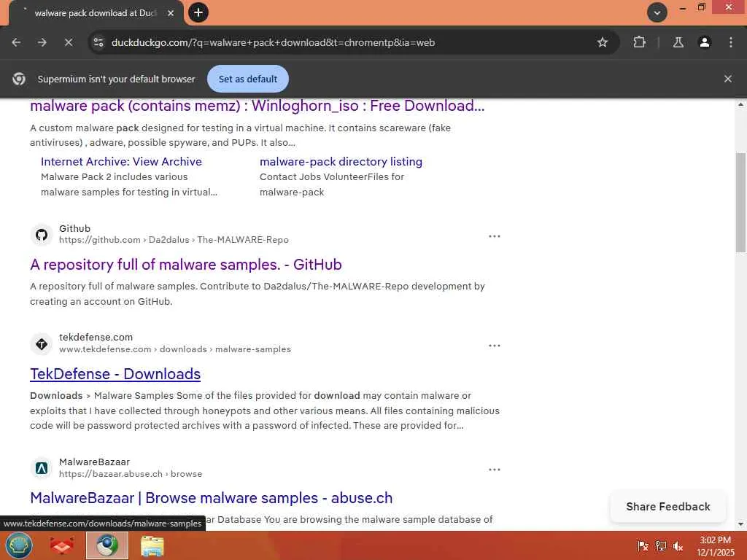This screenshot has height=560, width=747.
Task: Click the tekdefense.com favicon icon
Action: coord(42,344)
